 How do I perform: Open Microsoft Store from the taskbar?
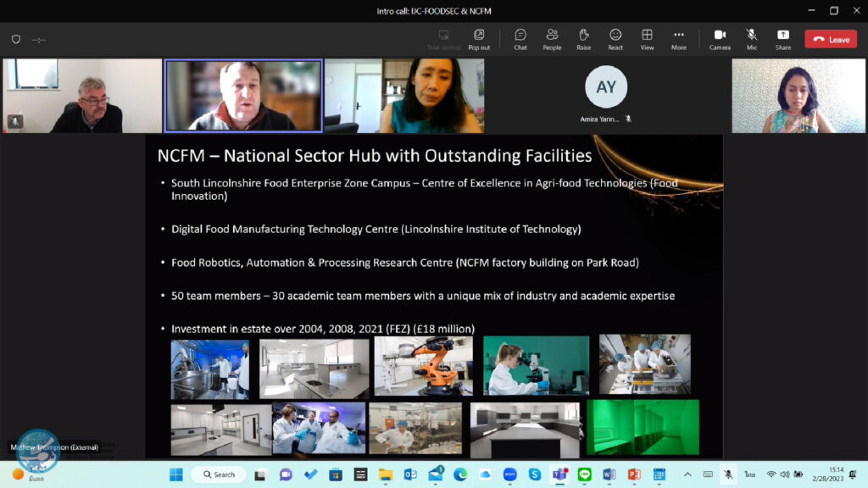[336, 474]
